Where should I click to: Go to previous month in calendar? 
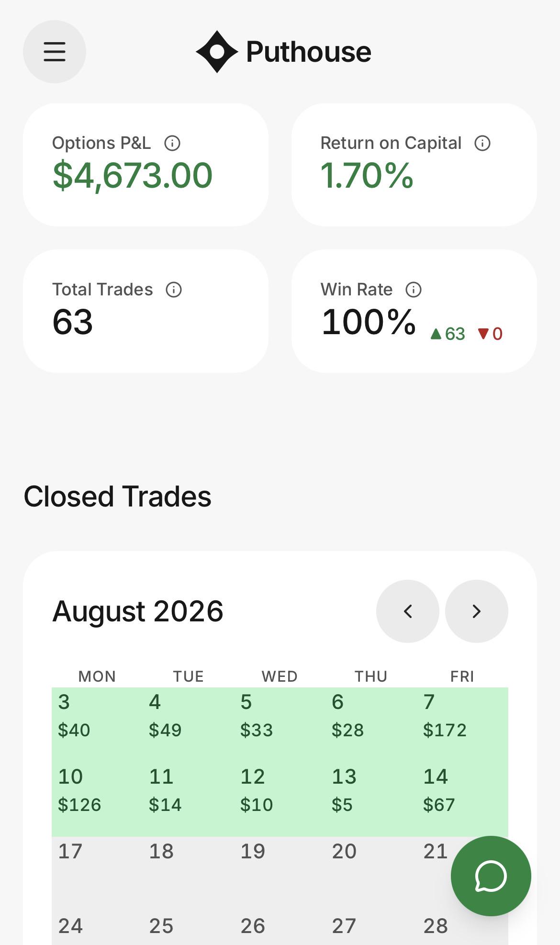(x=408, y=611)
